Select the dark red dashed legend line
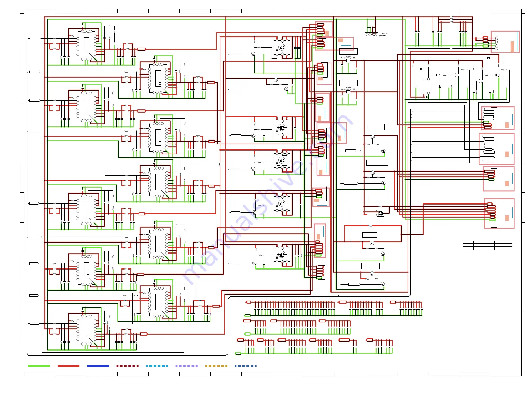This screenshot has height=395, width=532. click(127, 366)
